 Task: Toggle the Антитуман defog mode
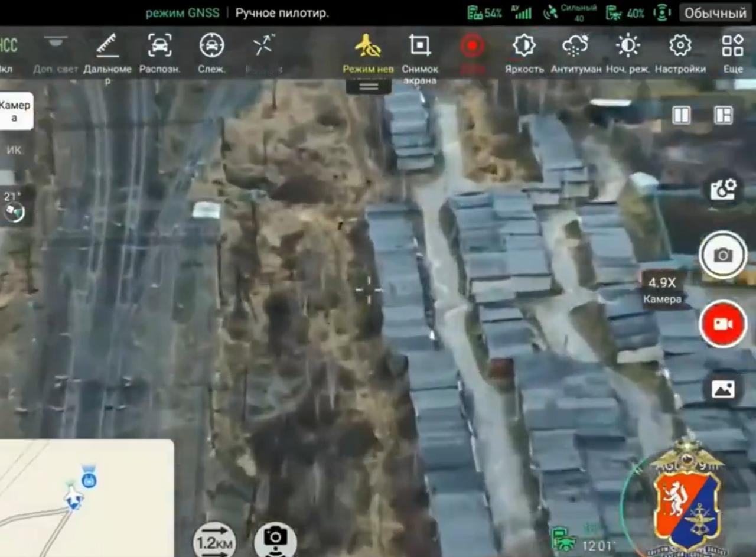576,54
